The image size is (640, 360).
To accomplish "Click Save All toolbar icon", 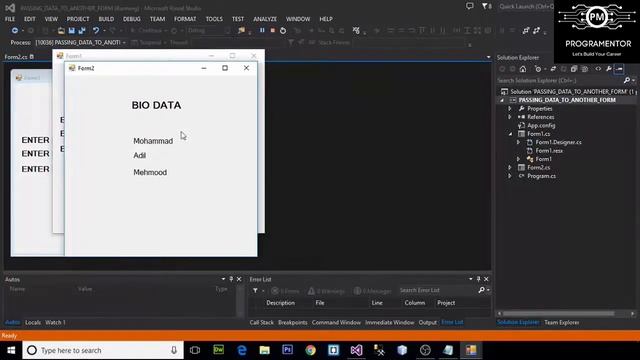I will [x=82, y=31].
